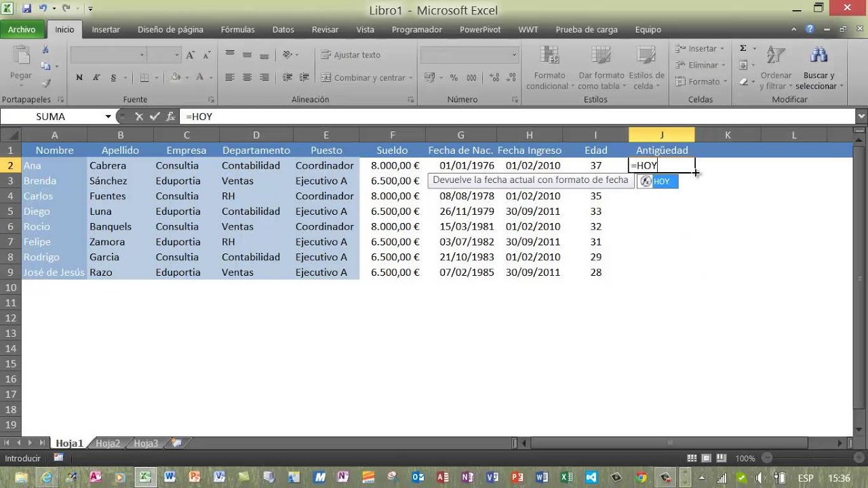Image resolution: width=868 pixels, height=488 pixels.
Task: Switch to the Hoja2 sheet tab
Action: 108,443
